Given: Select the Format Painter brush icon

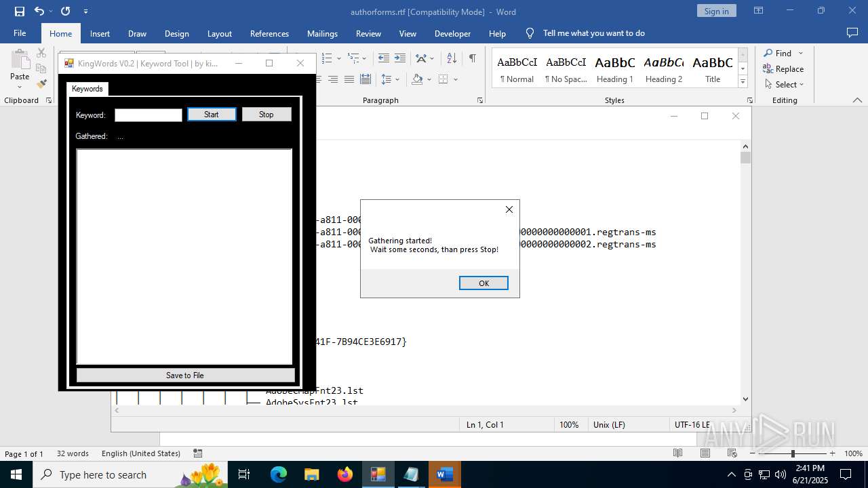Looking at the screenshot, I should 41,84.
